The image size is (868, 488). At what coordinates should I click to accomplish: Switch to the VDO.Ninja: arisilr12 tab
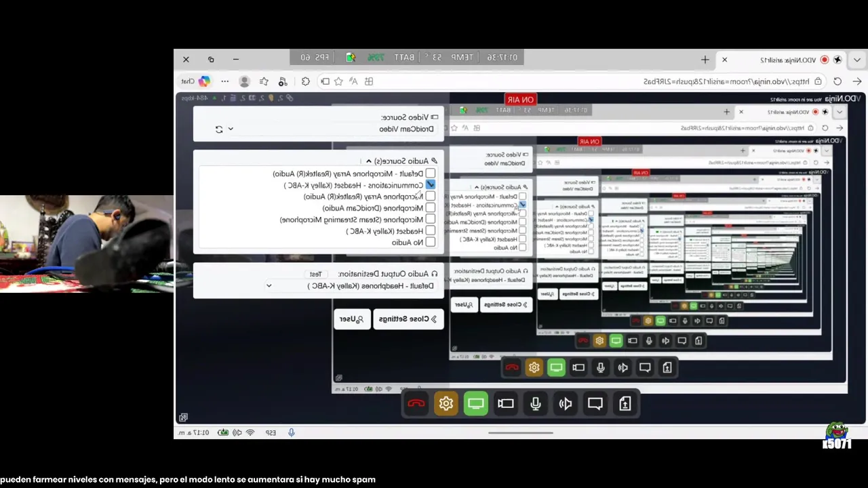[789, 60]
